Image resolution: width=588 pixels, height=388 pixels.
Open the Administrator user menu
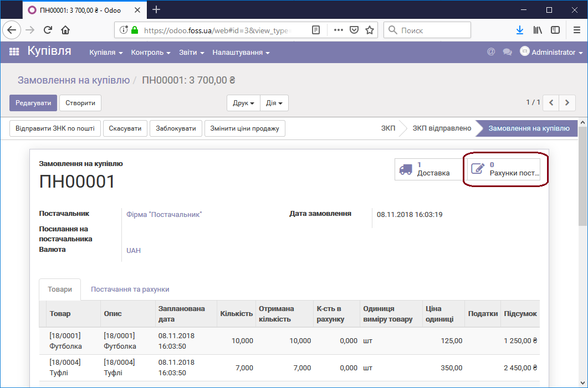[551, 52]
